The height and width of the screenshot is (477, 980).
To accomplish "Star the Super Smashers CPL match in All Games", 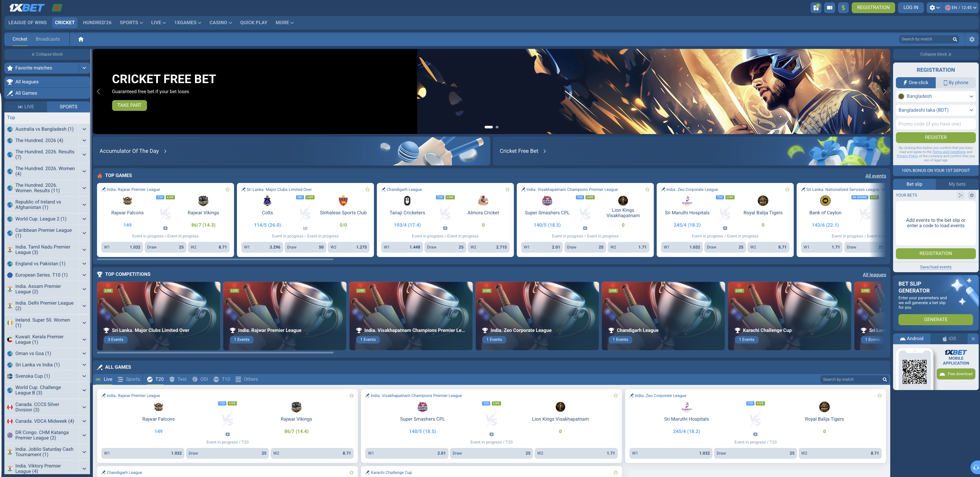I will (x=616, y=396).
